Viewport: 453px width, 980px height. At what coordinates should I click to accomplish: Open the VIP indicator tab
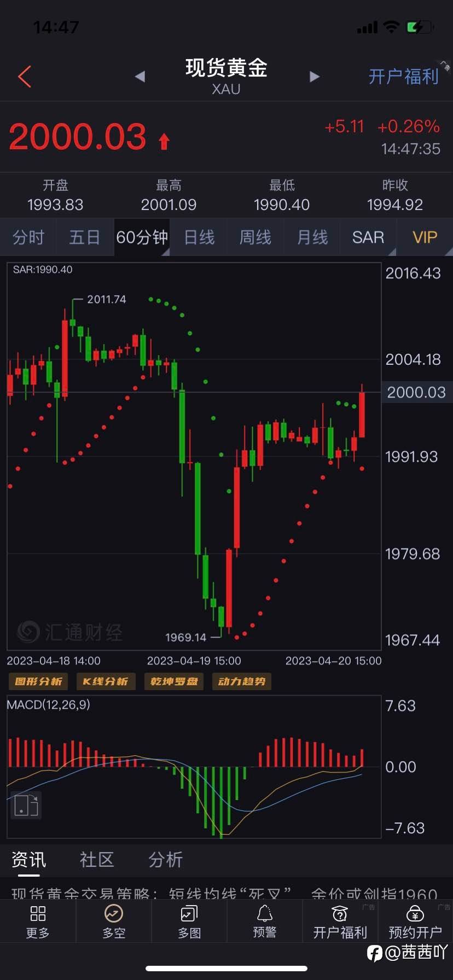(x=425, y=237)
